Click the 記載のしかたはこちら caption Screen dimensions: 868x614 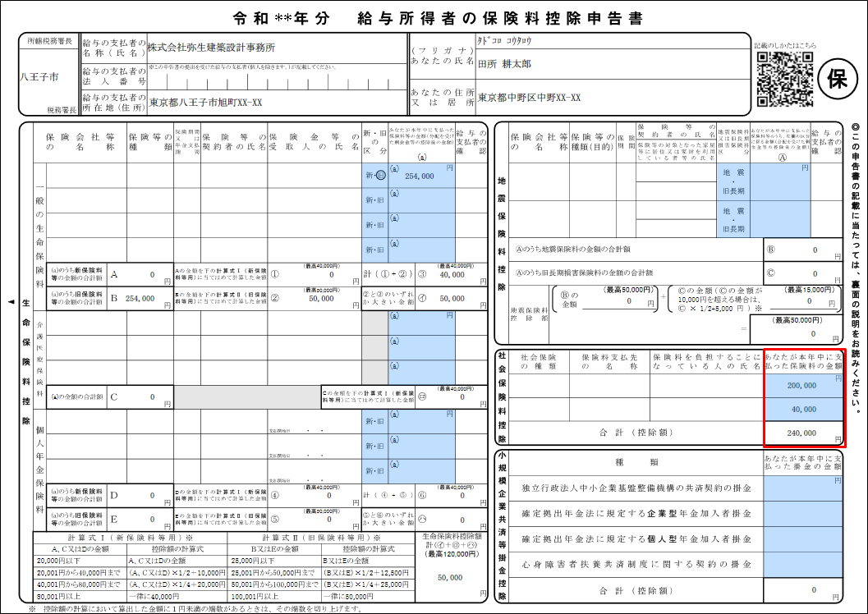click(784, 45)
